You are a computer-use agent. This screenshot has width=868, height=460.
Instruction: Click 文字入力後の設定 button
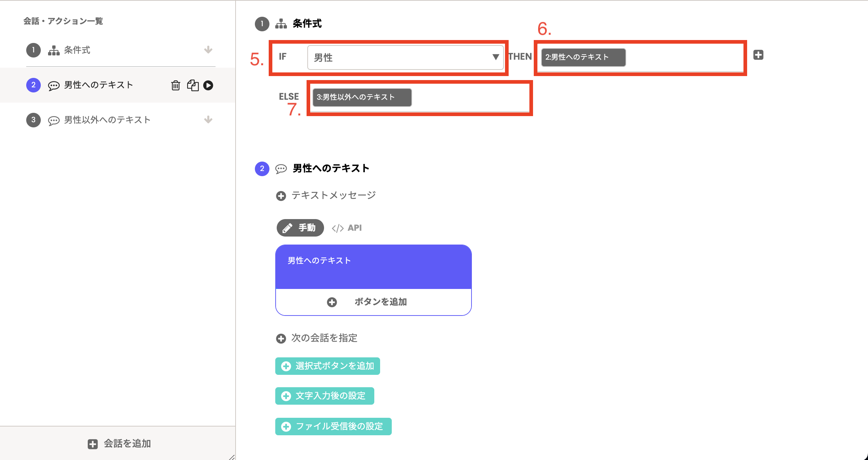point(325,396)
